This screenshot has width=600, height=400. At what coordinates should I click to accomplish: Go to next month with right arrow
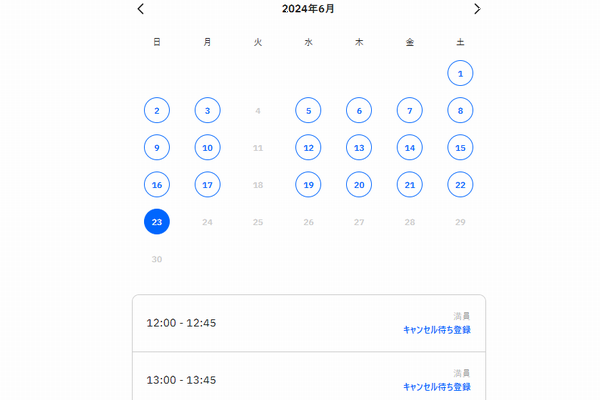point(477,9)
